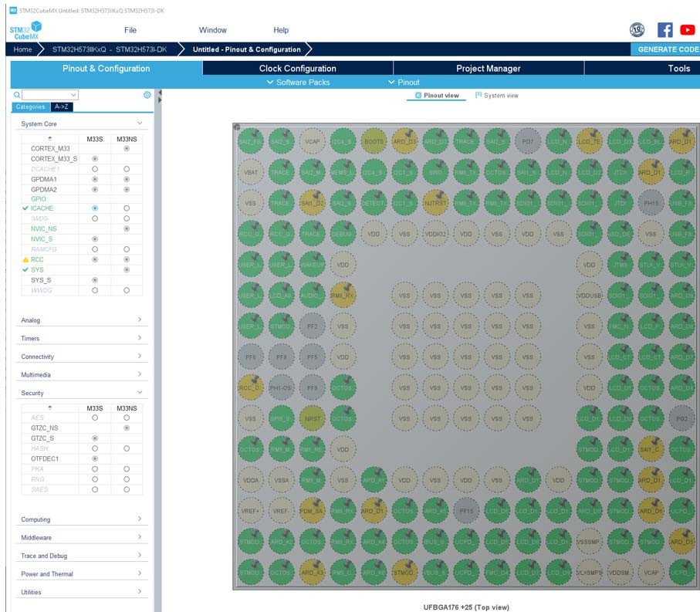Open the NVIC_NS peripheral entry
The image size is (700, 612).
tap(44, 229)
